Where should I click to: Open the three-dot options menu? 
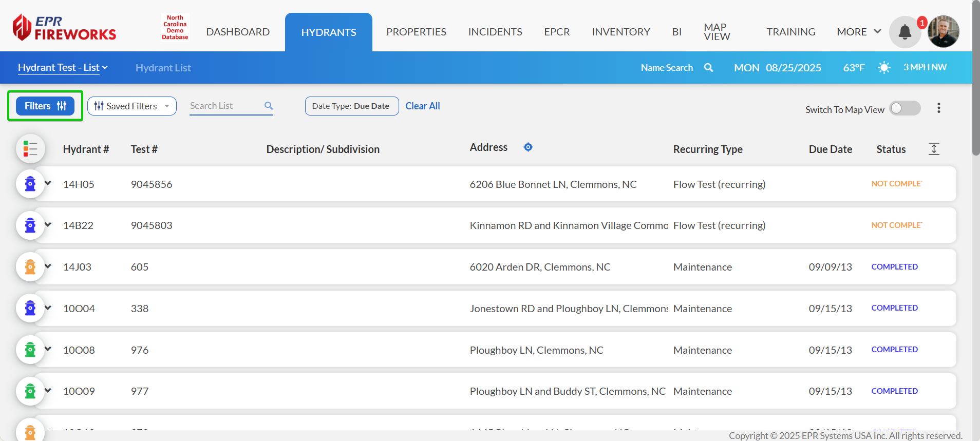pos(938,108)
